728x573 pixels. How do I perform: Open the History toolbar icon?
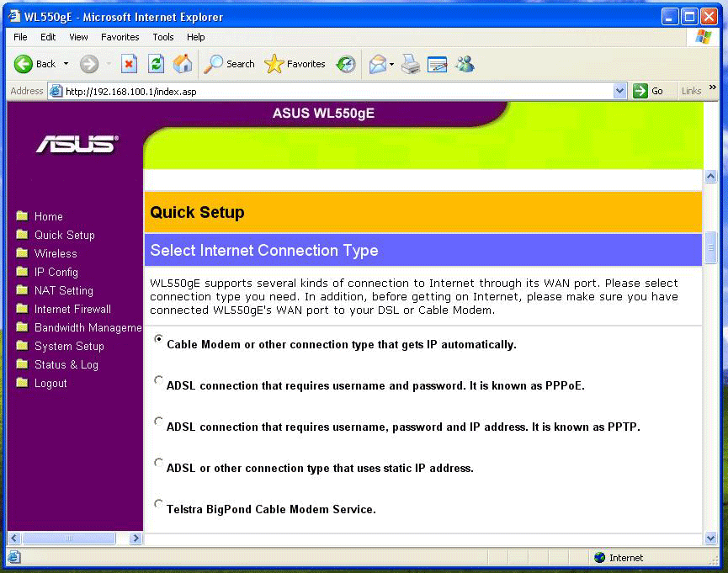pos(346,64)
